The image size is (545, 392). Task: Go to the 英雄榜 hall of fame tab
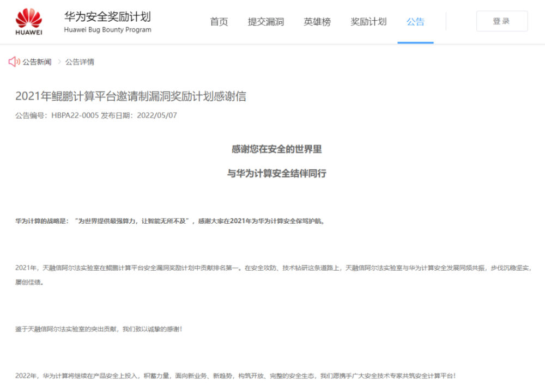(x=317, y=22)
